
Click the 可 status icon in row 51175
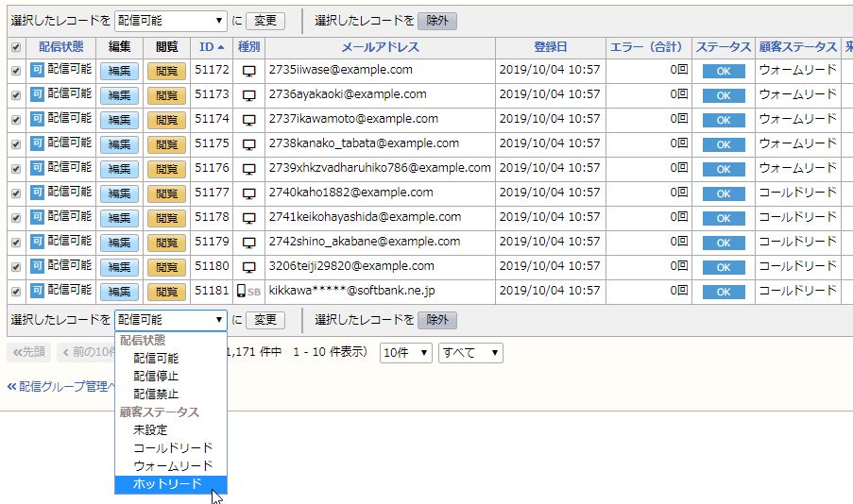(37, 143)
